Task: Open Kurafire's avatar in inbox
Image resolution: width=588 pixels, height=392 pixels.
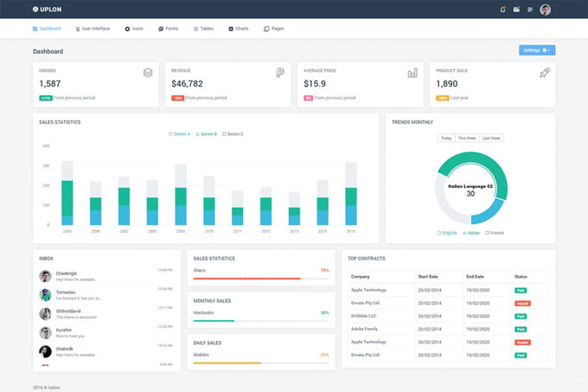Action: coord(45,332)
